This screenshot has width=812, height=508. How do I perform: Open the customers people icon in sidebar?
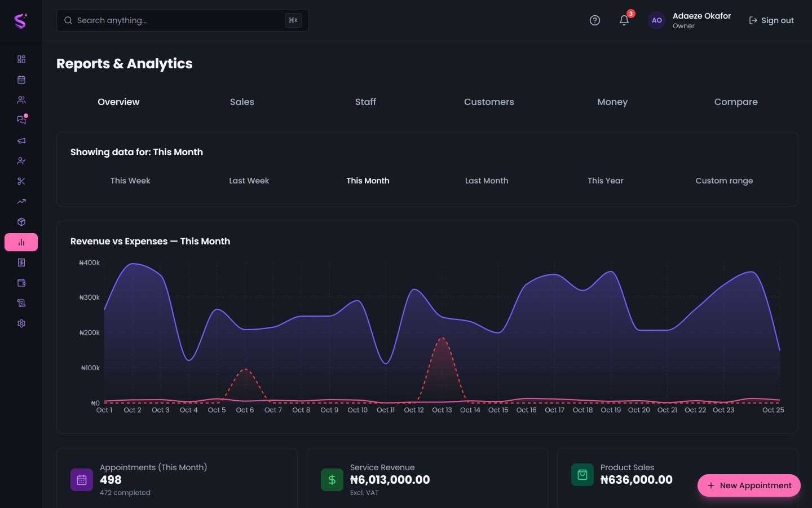pyautogui.click(x=21, y=100)
